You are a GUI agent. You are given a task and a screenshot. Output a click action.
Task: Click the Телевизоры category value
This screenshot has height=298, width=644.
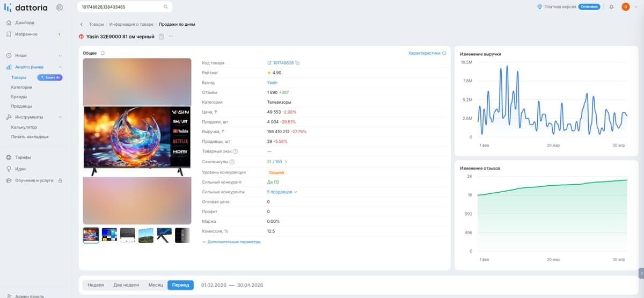(x=279, y=102)
